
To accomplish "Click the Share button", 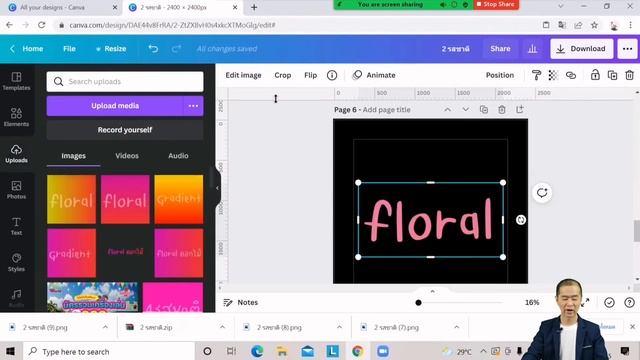I will [500, 49].
